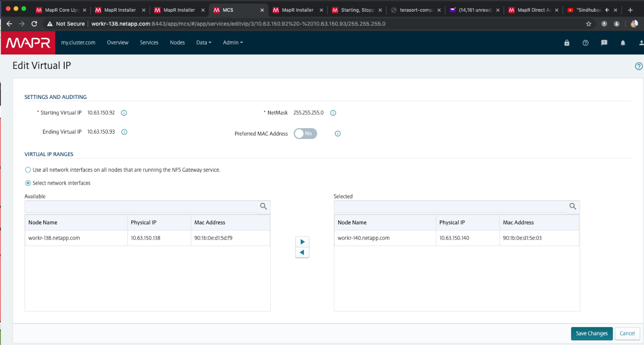644x345 pixels.
Task: Click the Selected list search field
Action: (x=450, y=206)
